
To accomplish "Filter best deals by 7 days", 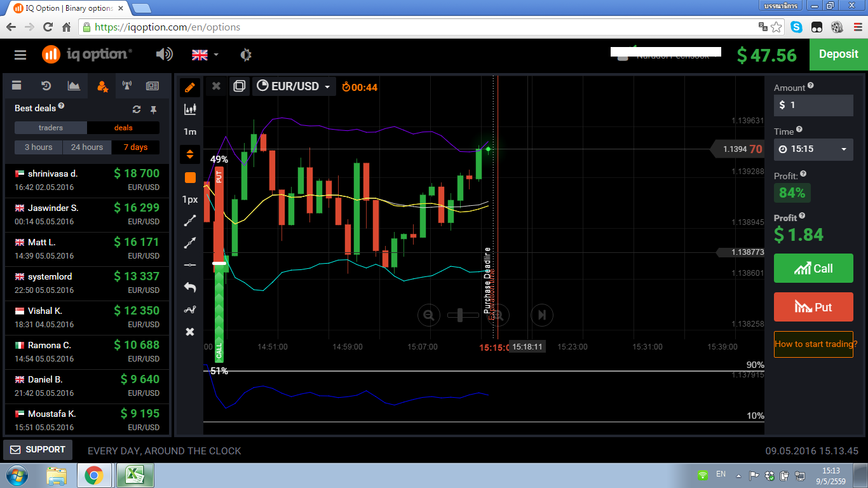I will (135, 147).
